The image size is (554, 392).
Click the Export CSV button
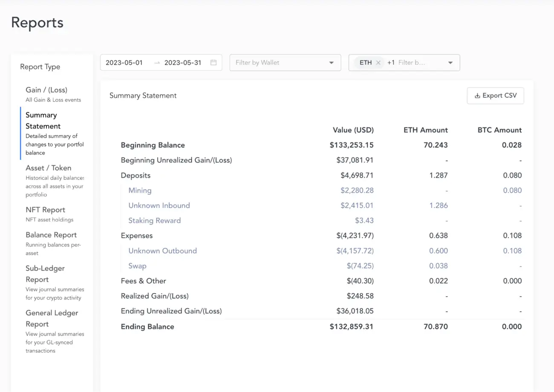click(x=495, y=96)
